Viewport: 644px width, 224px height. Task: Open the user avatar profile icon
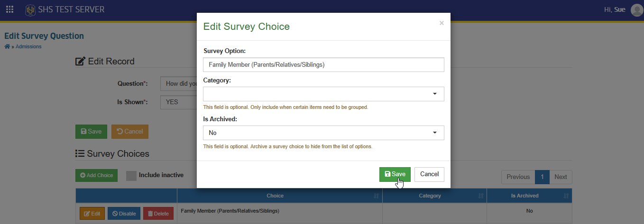pyautogui.click(x=637, y=10)
